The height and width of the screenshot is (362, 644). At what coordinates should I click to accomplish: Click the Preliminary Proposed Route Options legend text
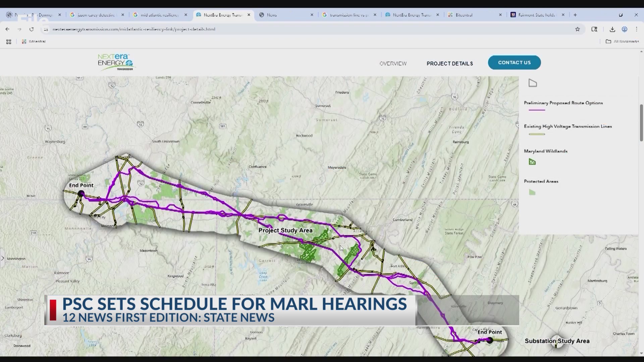(x=563, y=103)
